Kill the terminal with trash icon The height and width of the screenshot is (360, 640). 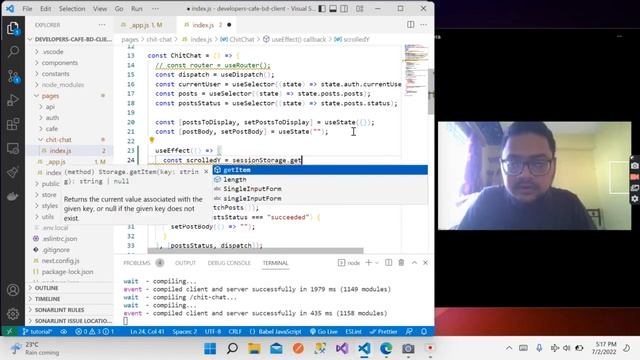pos(401,262)
